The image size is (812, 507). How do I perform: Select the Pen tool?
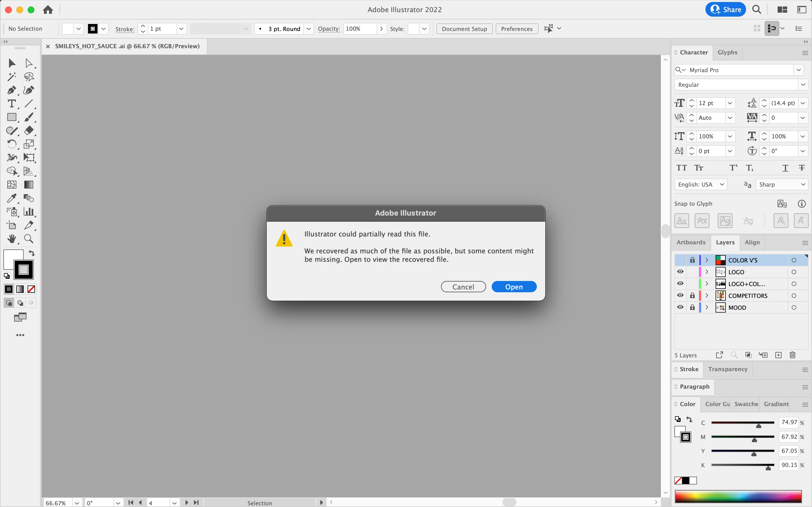(x=11, y=90)
